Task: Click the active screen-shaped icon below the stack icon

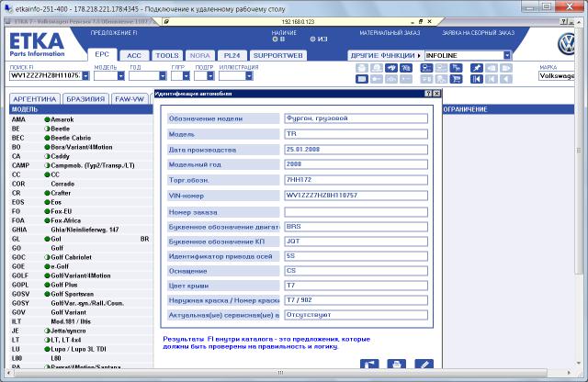Action: coord(362,79)
